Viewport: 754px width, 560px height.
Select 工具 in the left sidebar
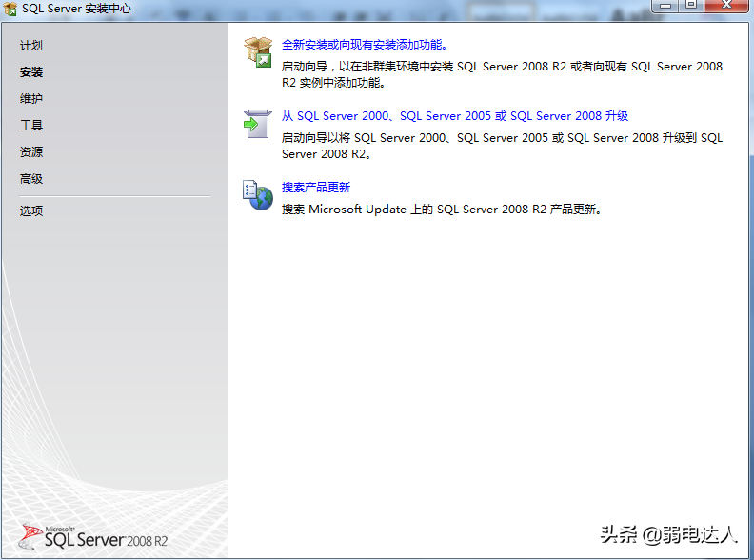[x=31, y=126]
